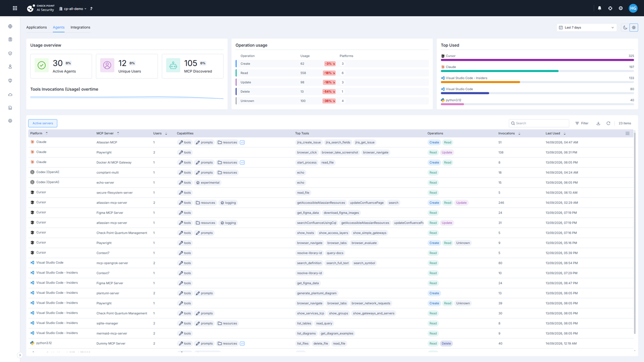Open the database icon in the sidebar
The height and width of the screenshot is (362, 644).
(10, 108)
